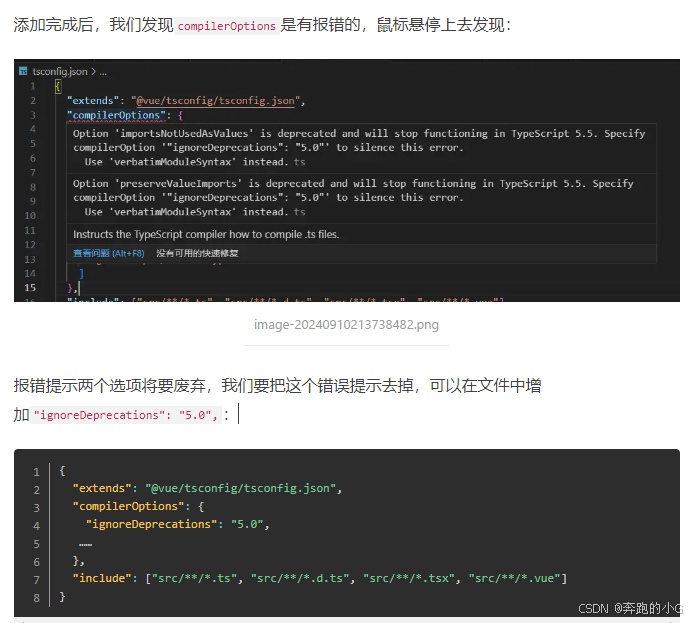Click the breadcrumb ellipsis after tsconfig.json
This screenshot has height=623, width=692.
pyautogui.click(x=103, y=71)
